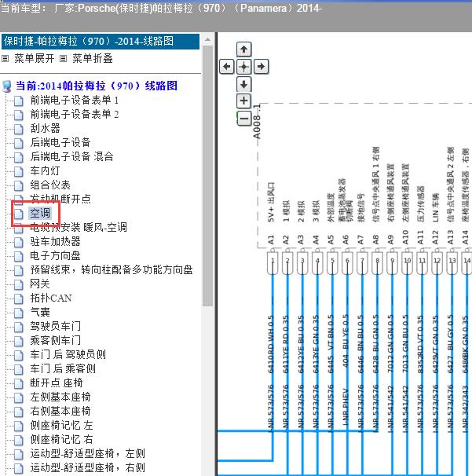472x476 pixels.
Task: Open the 后端电子设备 diagram
Action: pos(60,143)
